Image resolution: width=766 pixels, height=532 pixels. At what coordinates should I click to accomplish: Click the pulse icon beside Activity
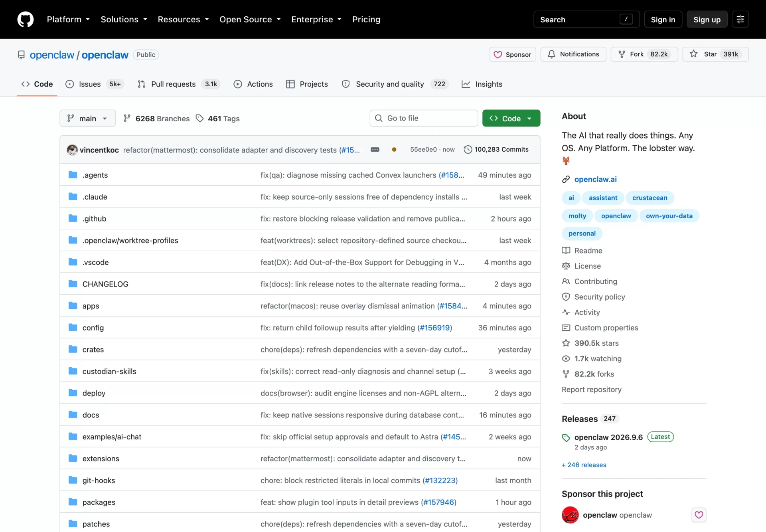coord(566,312)
